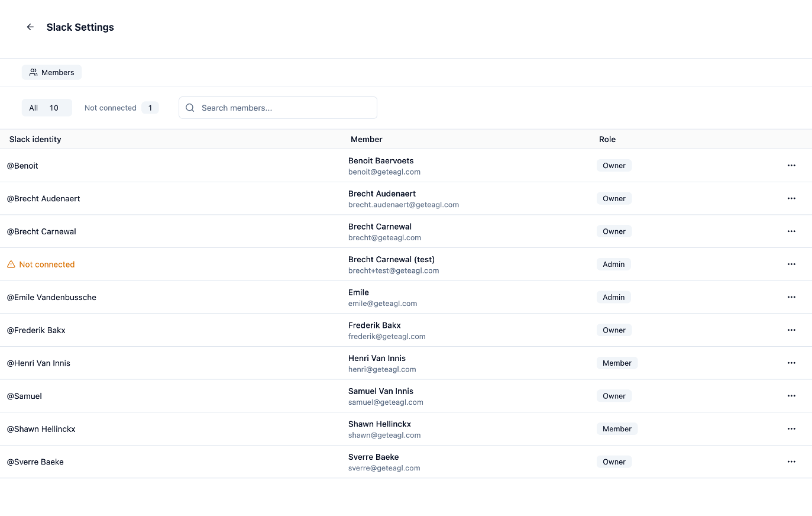Screen dimensions: 812x516
Task: Click the Owner badge for Benoit Baervoets
Action: point(614,166)
